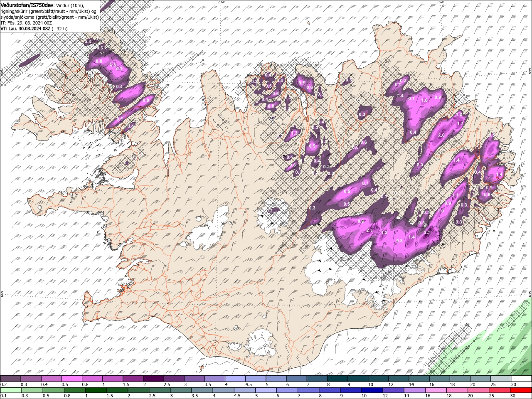Image resolution: width=532 pixels, height=399 pixels.
Task: Click the '30' label in the lower legend row
Action: point(514,396)
